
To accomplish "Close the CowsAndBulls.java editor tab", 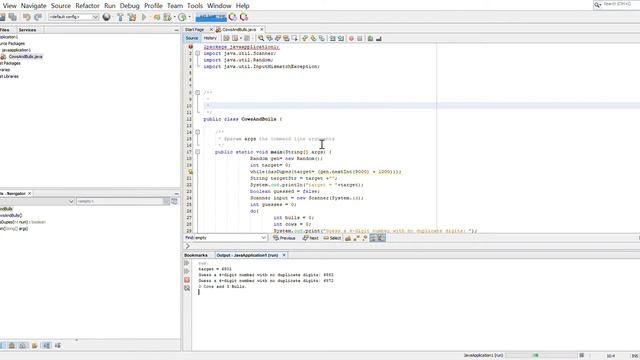I will [x=262, y=30].
